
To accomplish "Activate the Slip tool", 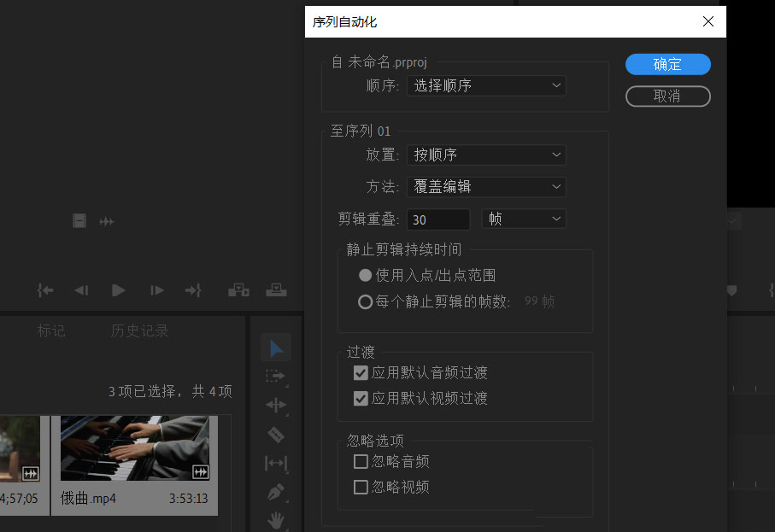I will pos(275,464).
